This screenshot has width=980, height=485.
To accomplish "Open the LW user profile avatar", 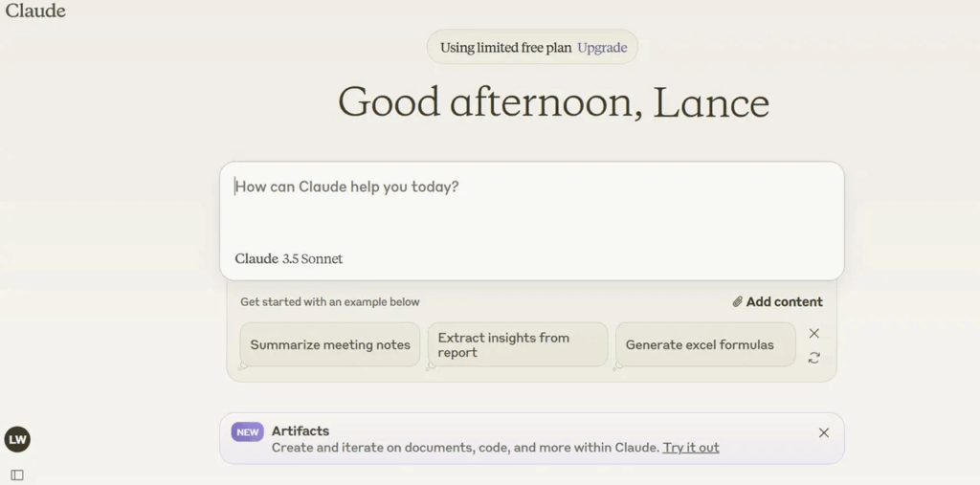I will (x=17, y=440).
